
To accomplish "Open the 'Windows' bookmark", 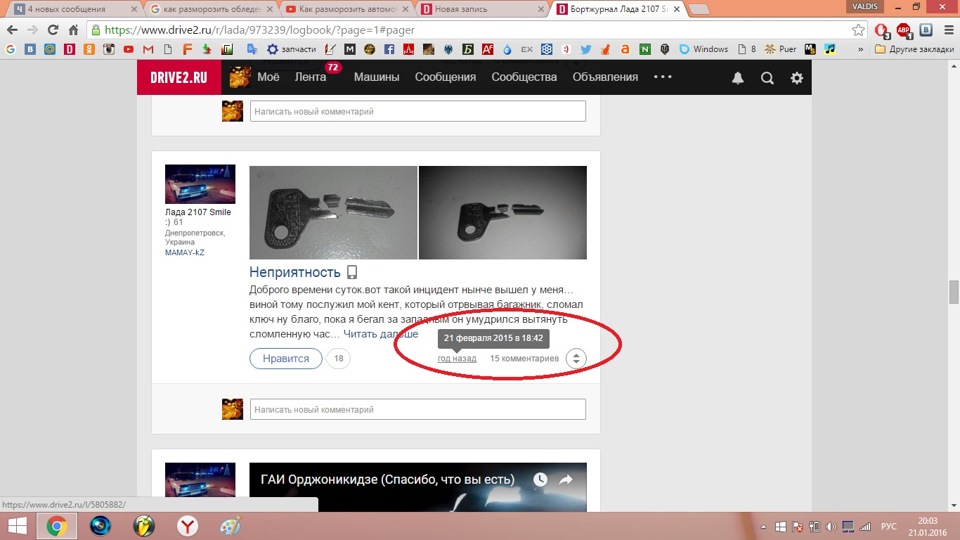I will (703, 49).
